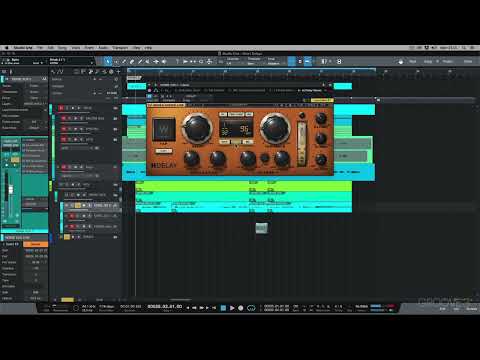This screenshot has width=480, height=360.
Task: Click the Dry/Wet knob at top right of H-Delay
Action: pyautogui.click(x=321, y=118)
